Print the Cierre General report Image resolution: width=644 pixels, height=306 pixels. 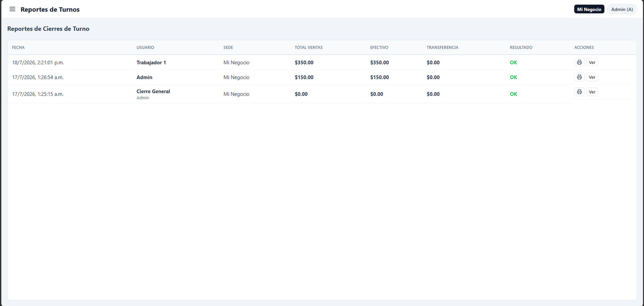coord(579,92)
